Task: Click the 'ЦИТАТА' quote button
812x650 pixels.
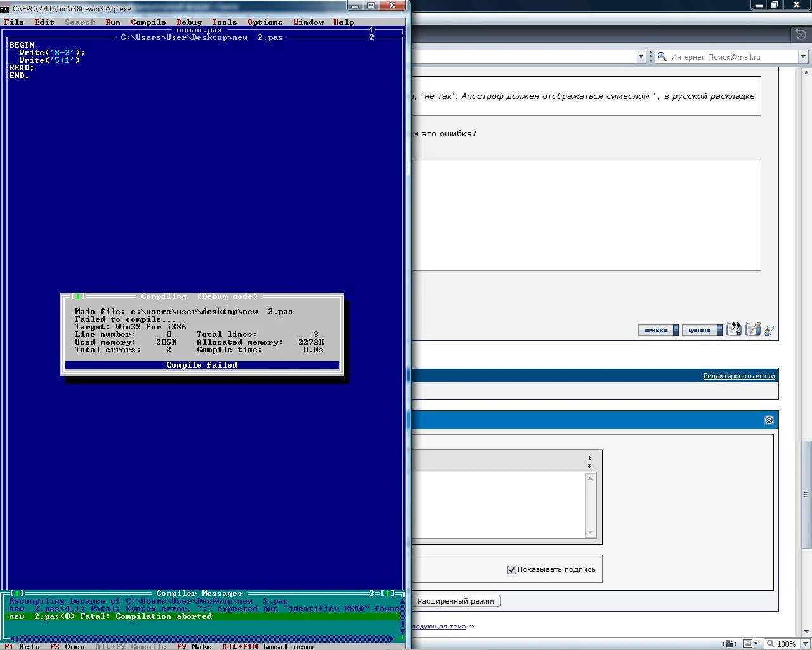Action: (702, 330)
